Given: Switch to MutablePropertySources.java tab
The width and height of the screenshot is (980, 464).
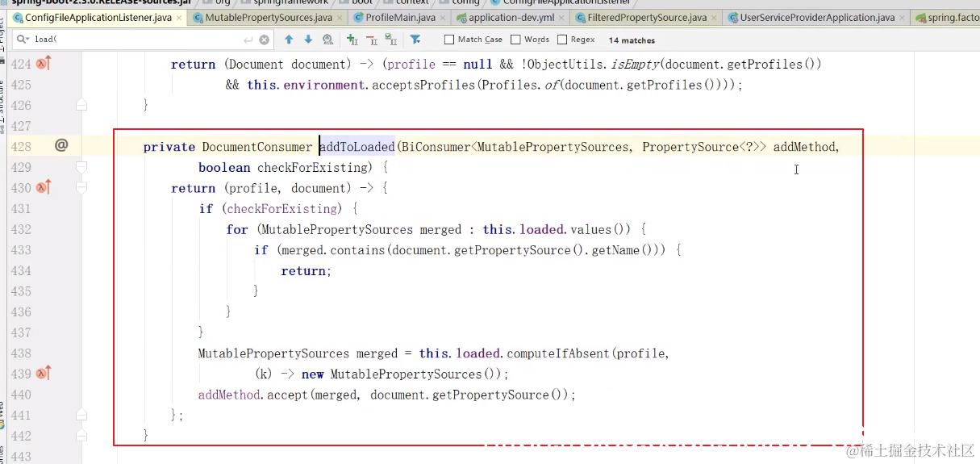Looking at the screenshot, I should [x=268, y=17].
